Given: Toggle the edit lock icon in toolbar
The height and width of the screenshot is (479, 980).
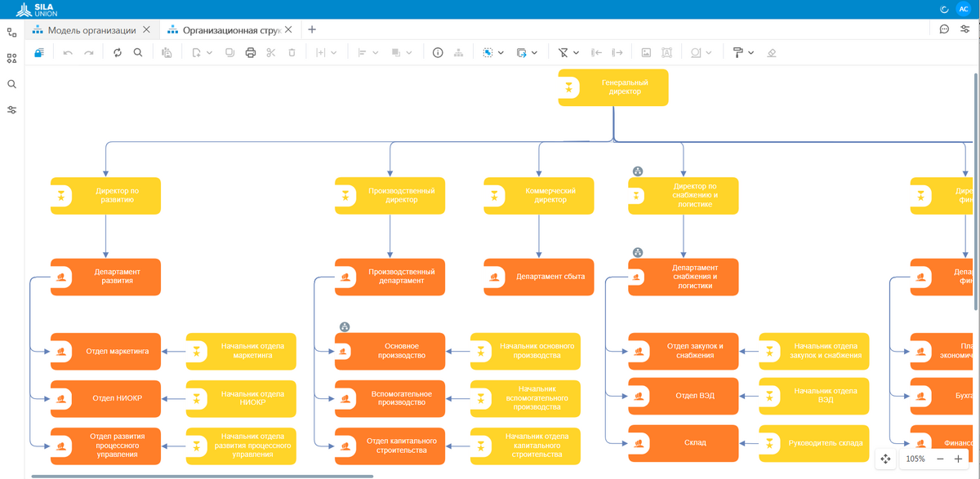Looking at the screenshot, I should [x=38, y=52].
